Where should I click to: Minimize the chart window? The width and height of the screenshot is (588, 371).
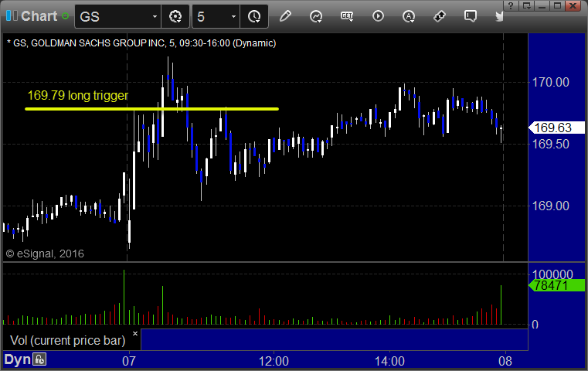(x=542, y=5)
